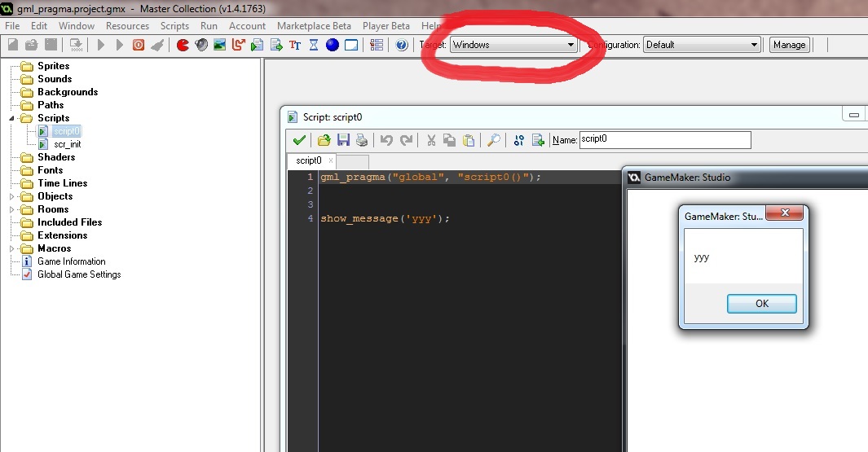Click the Create Background icon
The image size is (868, 452).
[220, 45]
